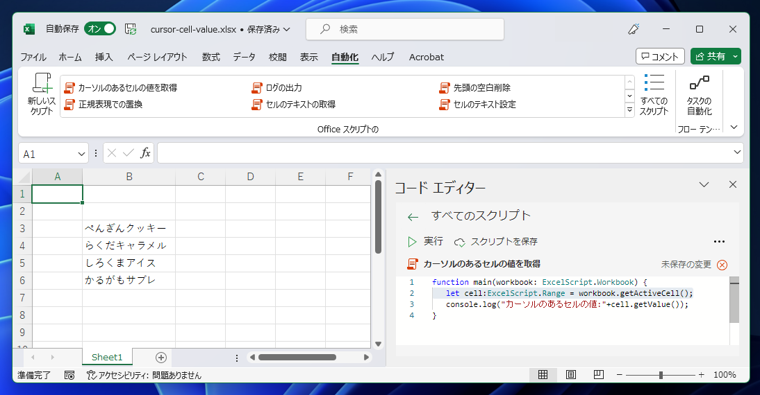Click the アクセシビリティ: 問題ありません status
The width and height of the screenshot is (760, 395).
(x=143, y=375)
